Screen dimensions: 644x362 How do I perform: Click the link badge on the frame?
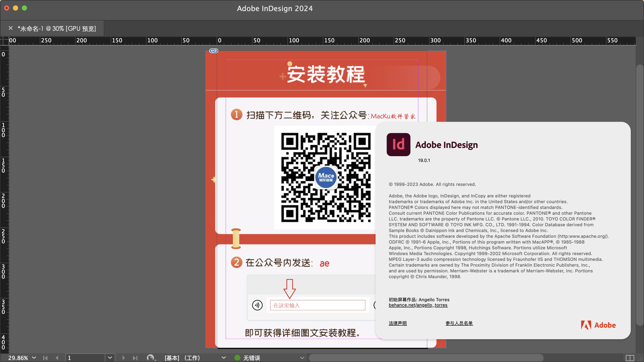click(x=213, y=51)
